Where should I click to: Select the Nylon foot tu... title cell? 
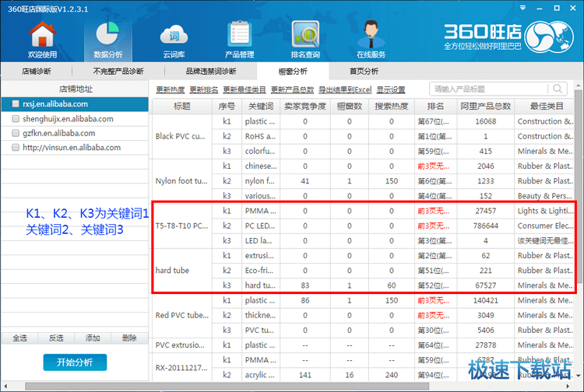pyautogui.click(x=181, y=180)
